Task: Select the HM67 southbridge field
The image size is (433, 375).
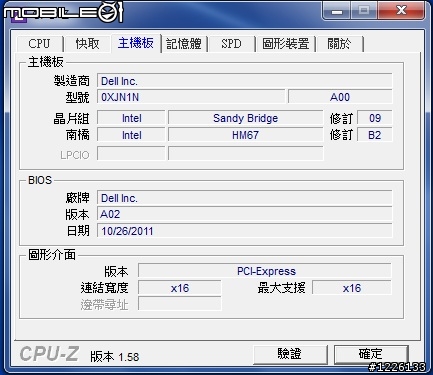Action: (246, 135)
